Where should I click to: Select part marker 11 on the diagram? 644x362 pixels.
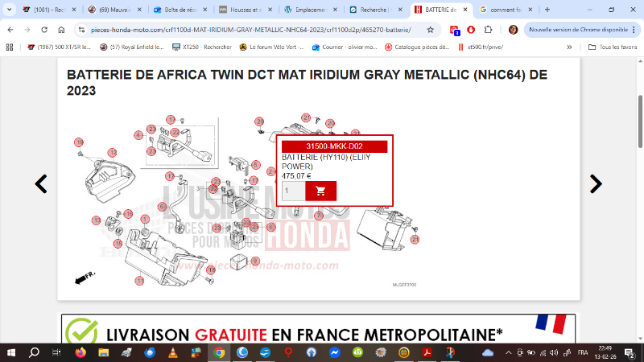click(139, 281)
